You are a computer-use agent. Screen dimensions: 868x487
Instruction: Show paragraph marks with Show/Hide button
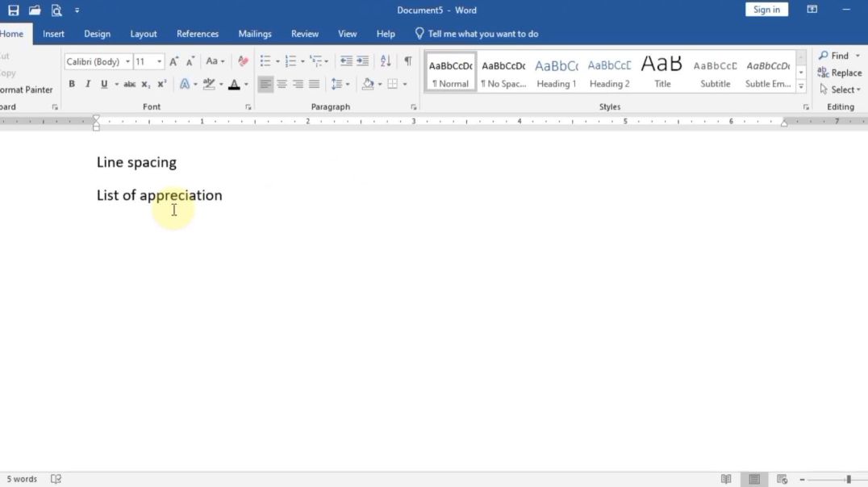(407, 60)
